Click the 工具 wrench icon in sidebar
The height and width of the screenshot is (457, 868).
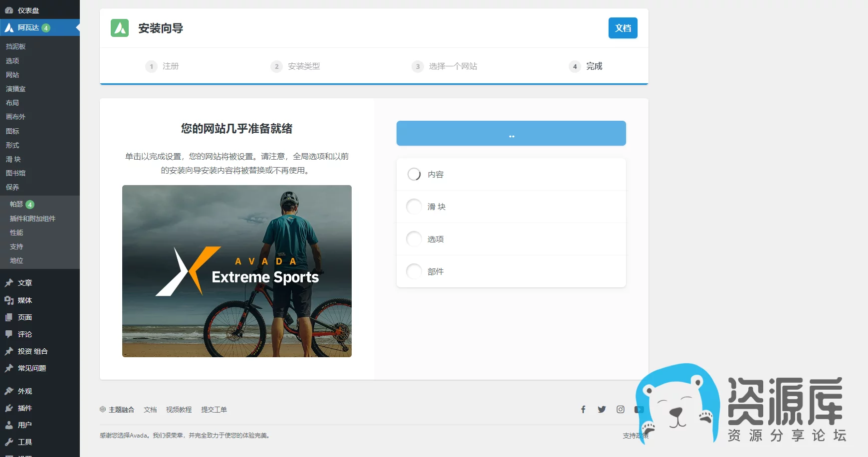(x=9, y=442)
